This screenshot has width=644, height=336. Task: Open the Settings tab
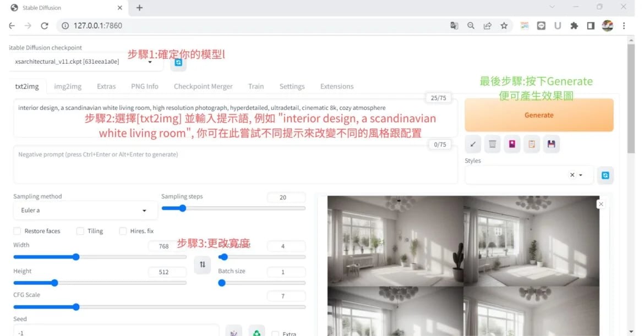click(292, 86)
